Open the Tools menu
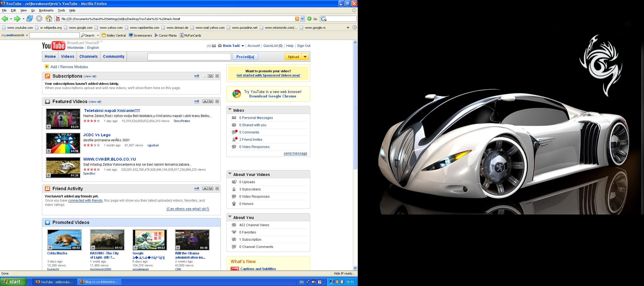 [x=61, y=10]
